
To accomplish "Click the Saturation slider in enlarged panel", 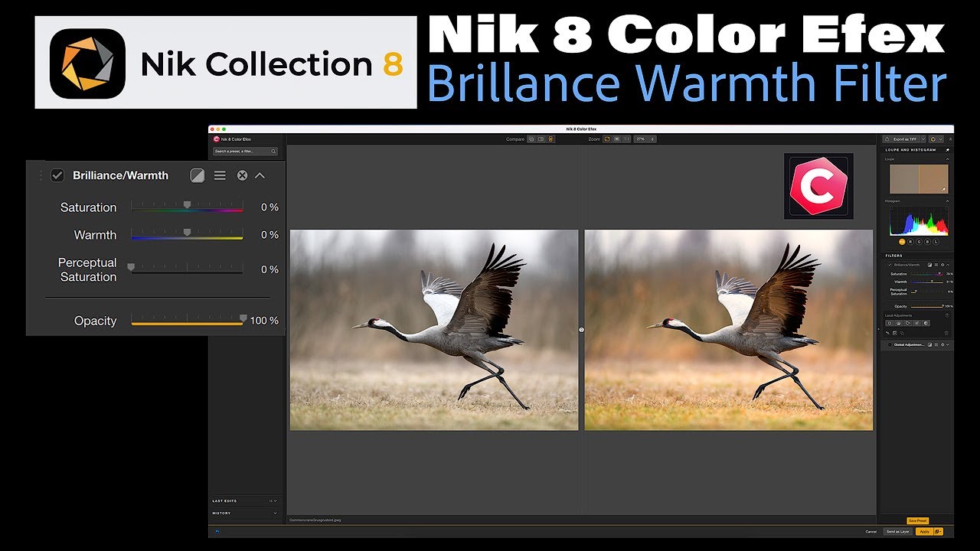I will 187,207.
